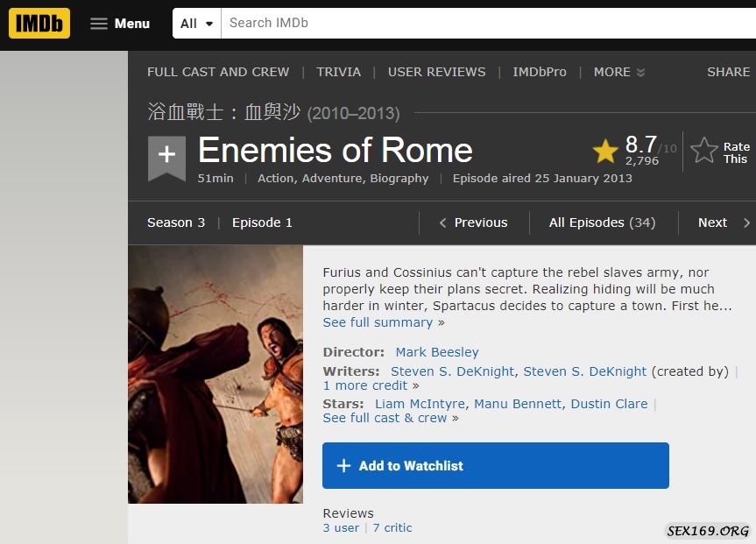Open Liam McIntyre's profile
756x544 pixels.
420,404
